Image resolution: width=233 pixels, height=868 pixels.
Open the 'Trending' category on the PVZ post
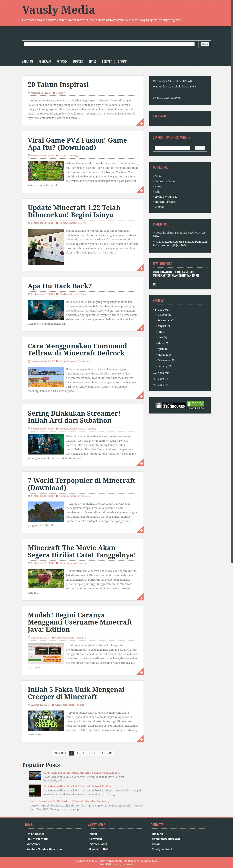click(72, 156)
